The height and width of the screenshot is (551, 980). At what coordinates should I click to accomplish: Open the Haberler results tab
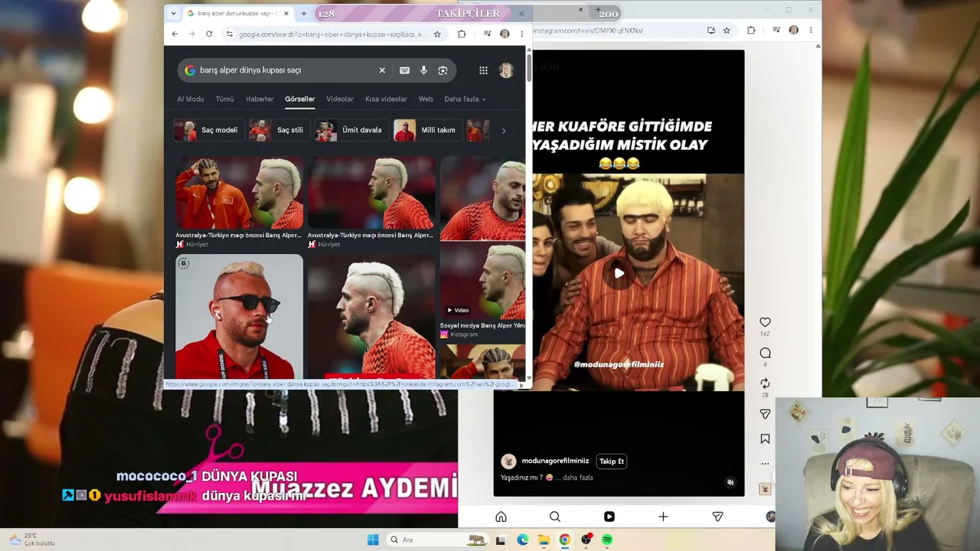pos(260,99)
